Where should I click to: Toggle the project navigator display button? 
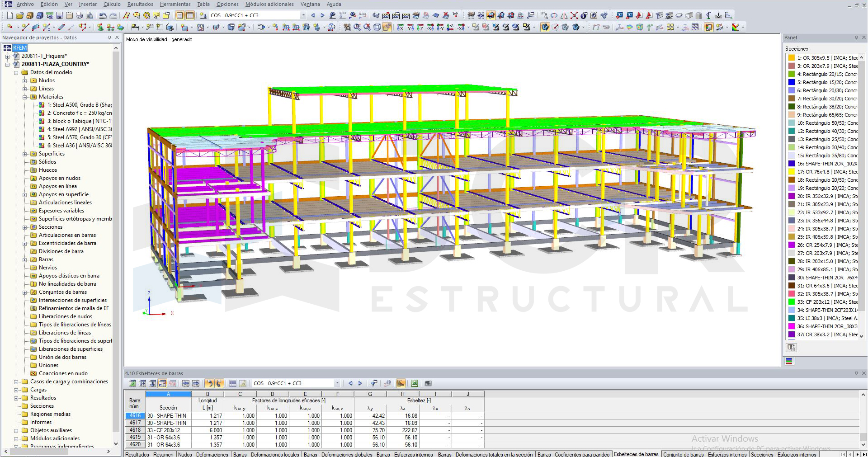179,15
